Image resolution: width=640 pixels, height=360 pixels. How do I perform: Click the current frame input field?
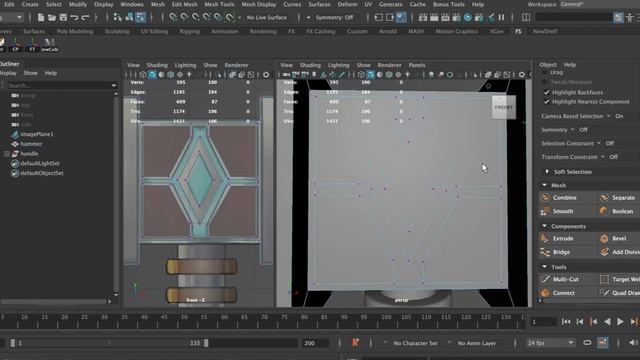(543, 322)
